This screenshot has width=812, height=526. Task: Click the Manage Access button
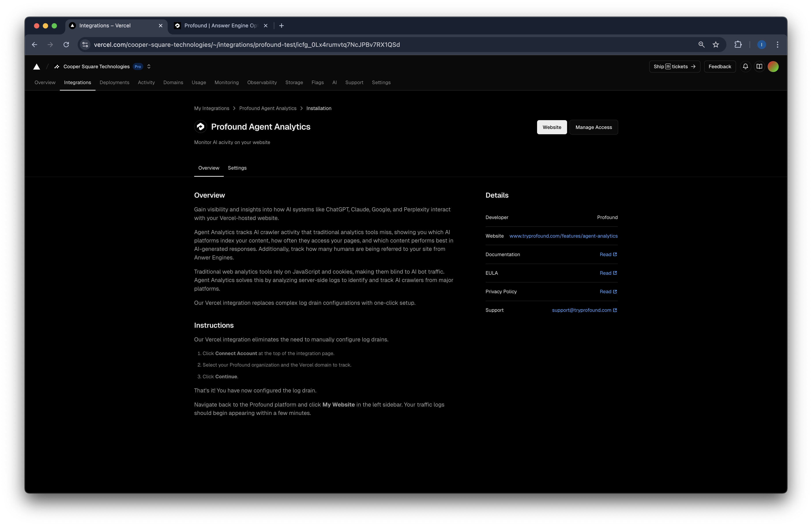click(593, 127)
